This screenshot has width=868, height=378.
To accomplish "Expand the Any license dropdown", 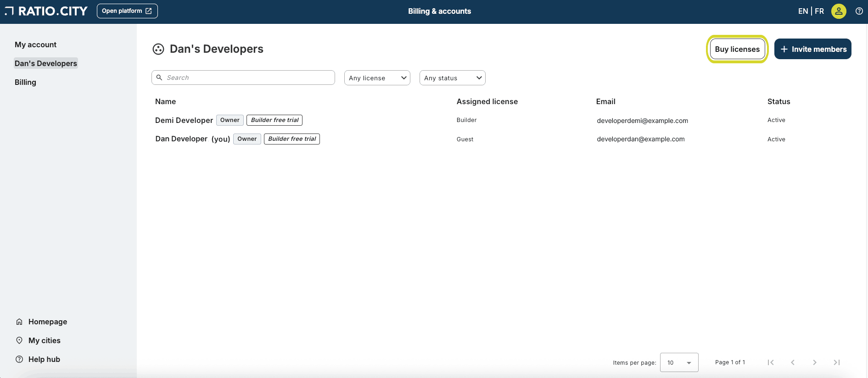I will [377, 78].
